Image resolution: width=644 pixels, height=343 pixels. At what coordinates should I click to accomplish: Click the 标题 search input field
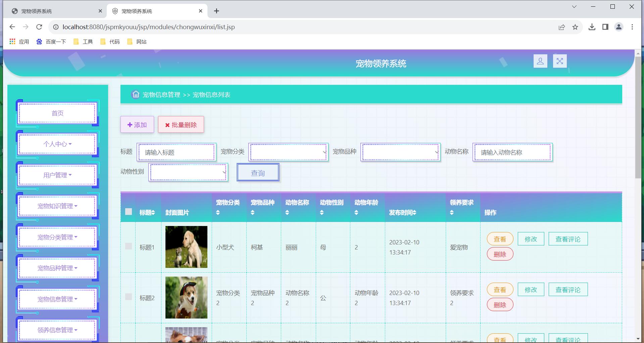(177, 152)
